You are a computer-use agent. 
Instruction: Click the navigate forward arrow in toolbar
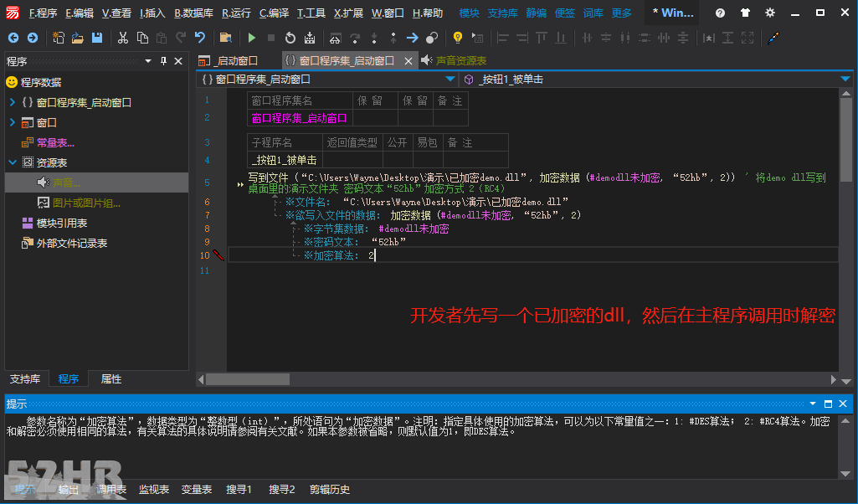[33, 38]
